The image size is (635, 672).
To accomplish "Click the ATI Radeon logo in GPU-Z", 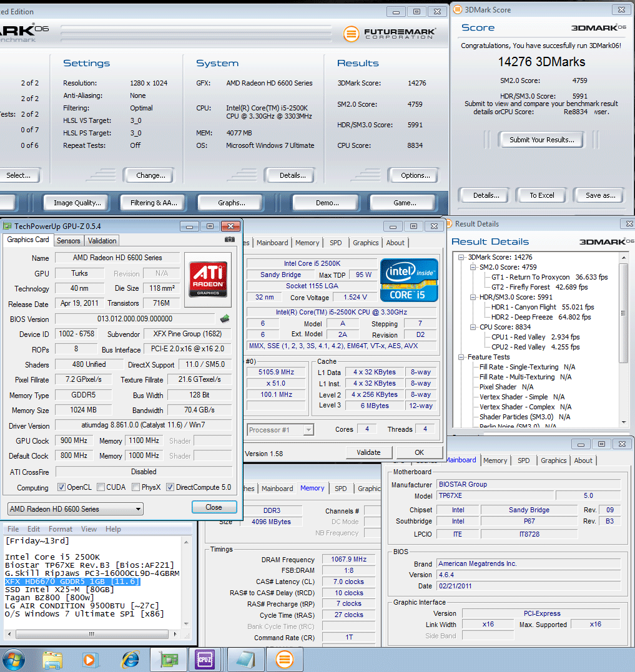I will point(208,279).
